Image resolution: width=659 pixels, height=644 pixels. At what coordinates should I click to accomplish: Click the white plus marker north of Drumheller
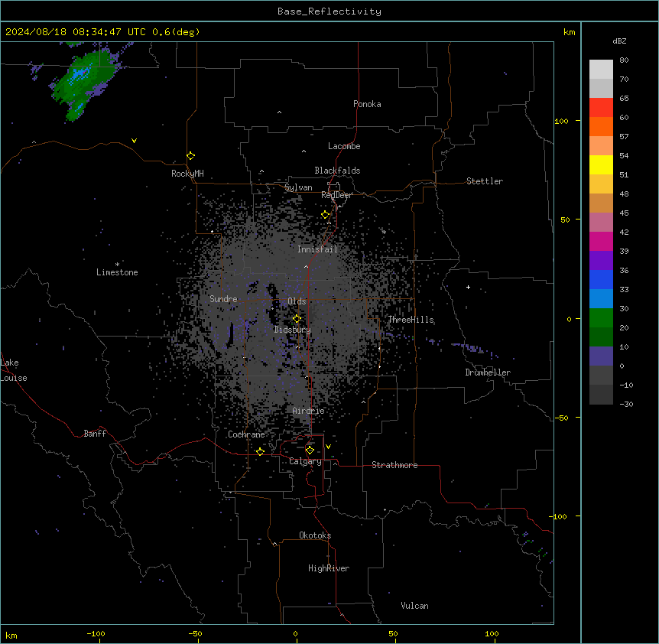click(468, 287)
